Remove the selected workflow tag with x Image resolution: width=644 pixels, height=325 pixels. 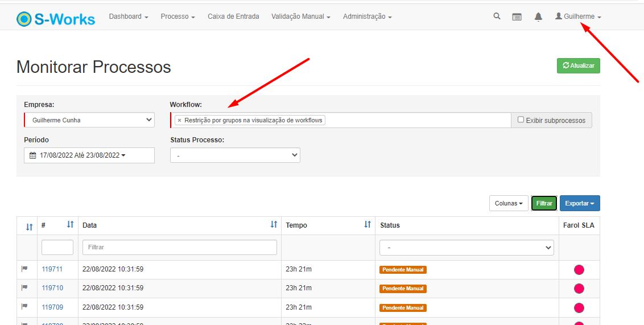tap(179, 120)
